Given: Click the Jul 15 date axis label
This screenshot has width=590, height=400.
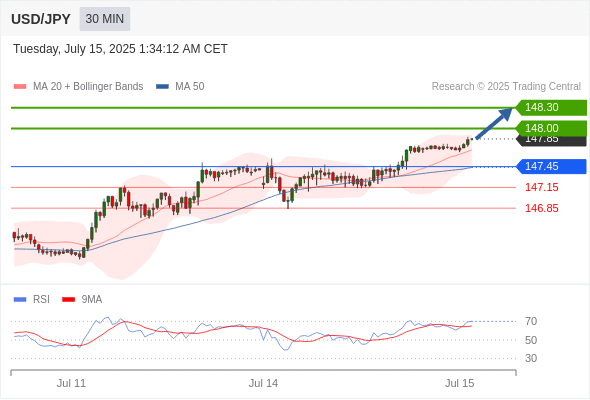Looking at the screenshot, I should click(459, 383).
